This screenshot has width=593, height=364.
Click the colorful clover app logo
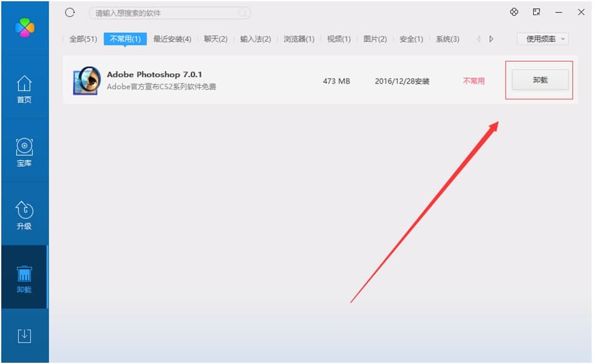click(25, 28)
